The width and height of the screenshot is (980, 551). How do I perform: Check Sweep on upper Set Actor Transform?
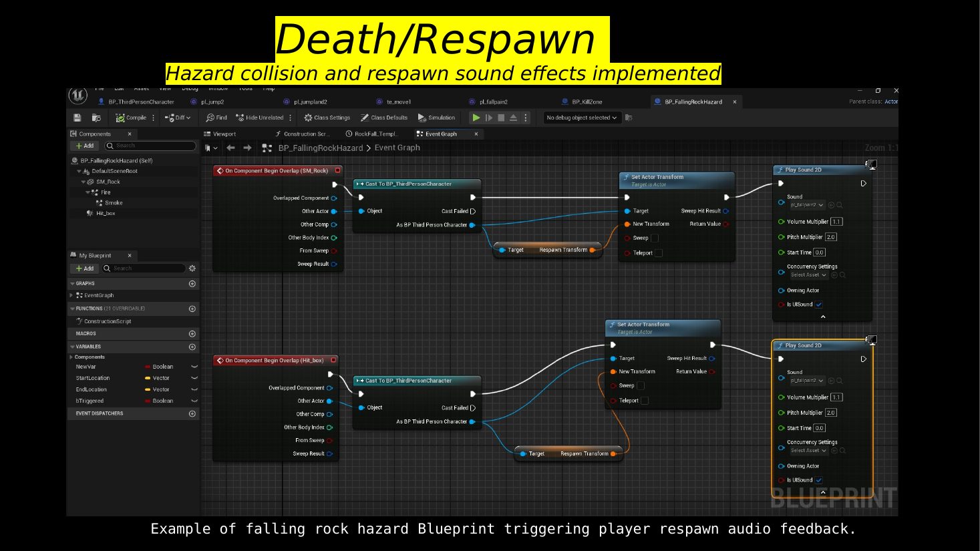click(x=655, y=238)
